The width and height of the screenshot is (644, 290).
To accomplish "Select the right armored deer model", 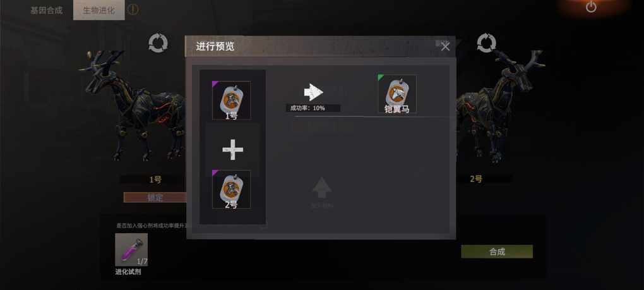I will (x=501, y=106).
